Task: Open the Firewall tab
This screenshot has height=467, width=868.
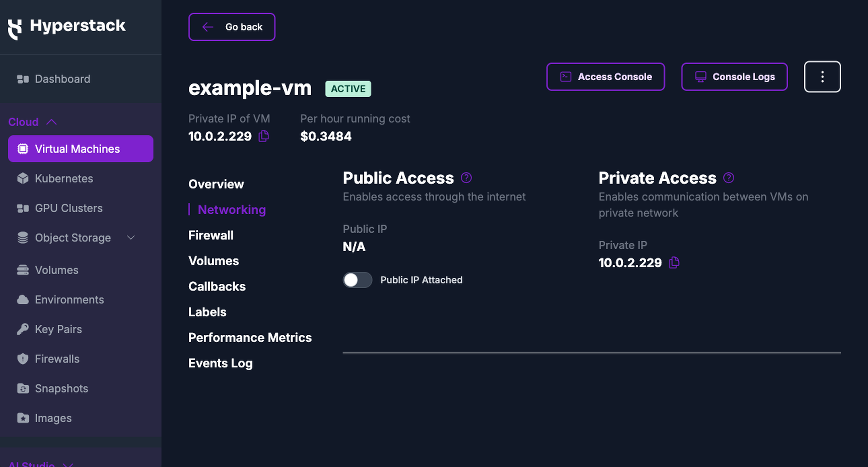Action: point(211,235)
